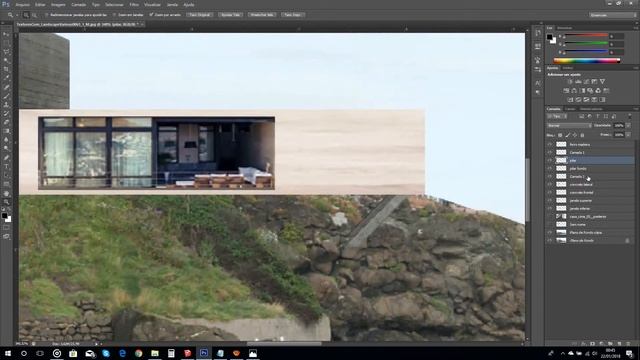This screenshot has width=640, height=360.
Task: Click the lock all icon in layers panel
Action: click(582, 135)
